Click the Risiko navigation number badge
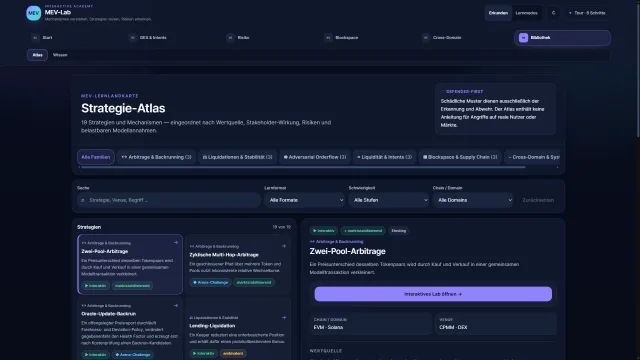640x360 pixels. (x=230, y=38)
